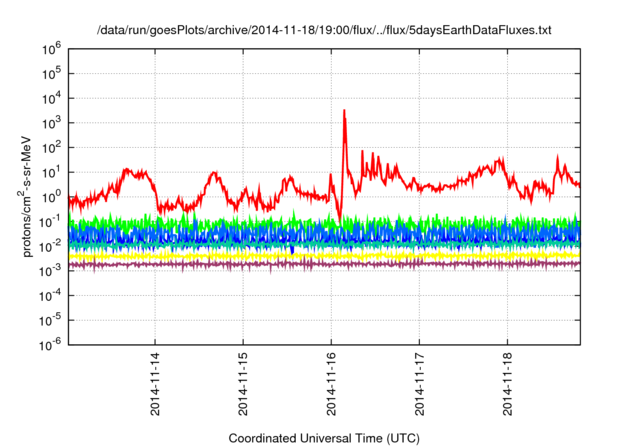Click the 10^-5 y-axis label

(x=50, y=321)
